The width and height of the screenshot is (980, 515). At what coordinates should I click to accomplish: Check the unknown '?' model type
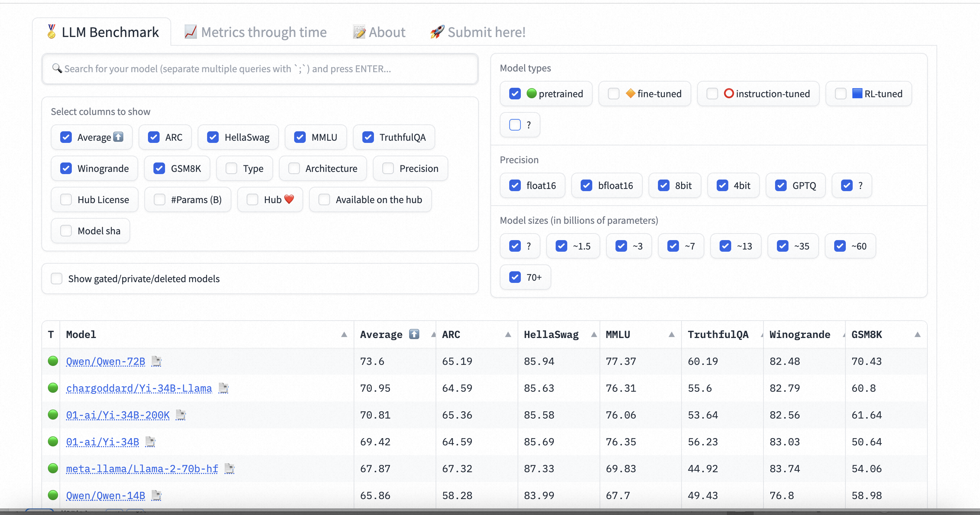(x=515, y=125)
